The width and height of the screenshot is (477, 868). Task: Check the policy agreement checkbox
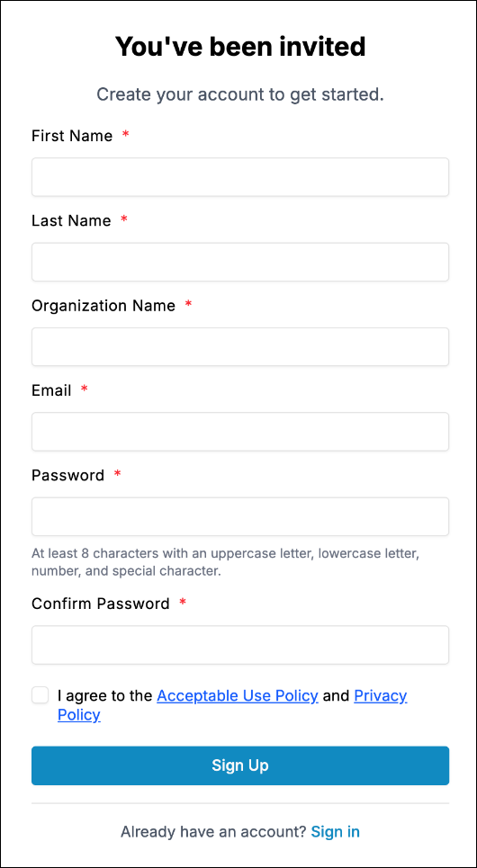pos(40,695)
